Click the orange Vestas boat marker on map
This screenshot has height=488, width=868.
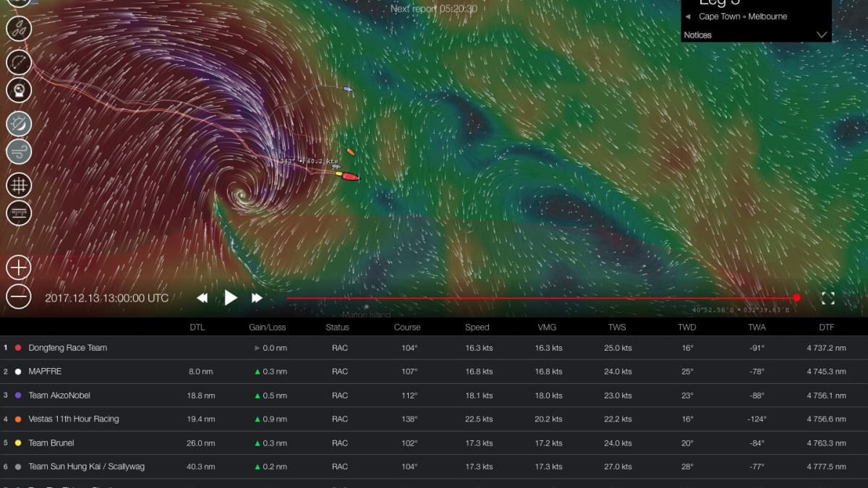pos(351,152)
